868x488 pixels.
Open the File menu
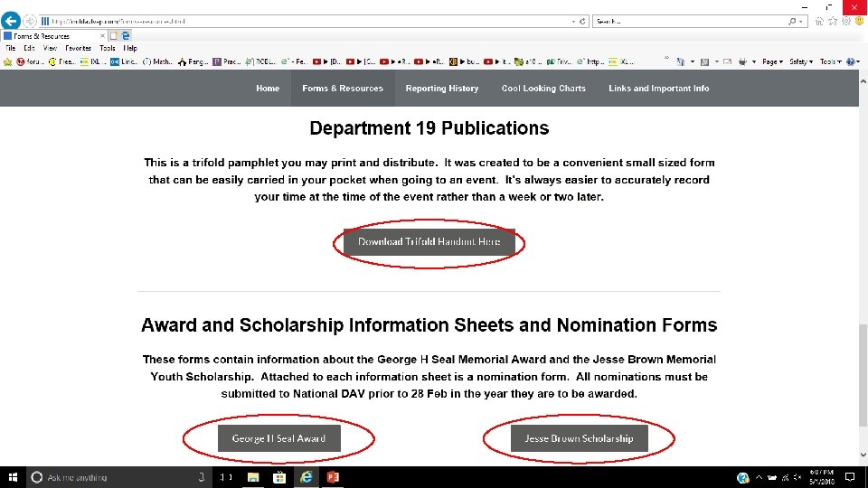(x=11, y=48)
